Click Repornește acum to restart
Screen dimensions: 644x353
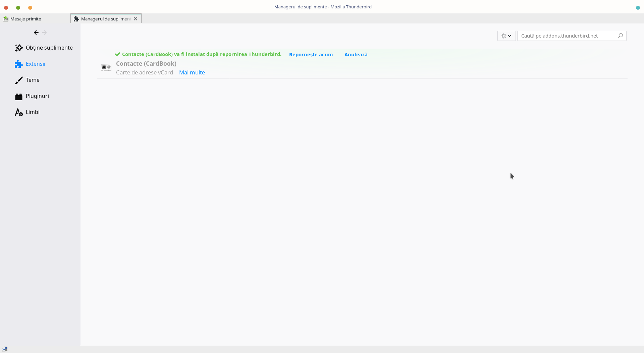click(x=311, y=55)
